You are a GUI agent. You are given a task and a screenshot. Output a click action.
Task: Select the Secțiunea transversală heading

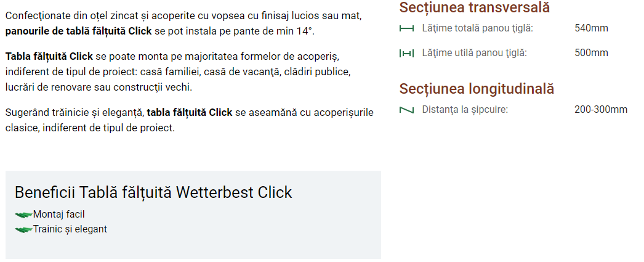[x=474, y=7]
